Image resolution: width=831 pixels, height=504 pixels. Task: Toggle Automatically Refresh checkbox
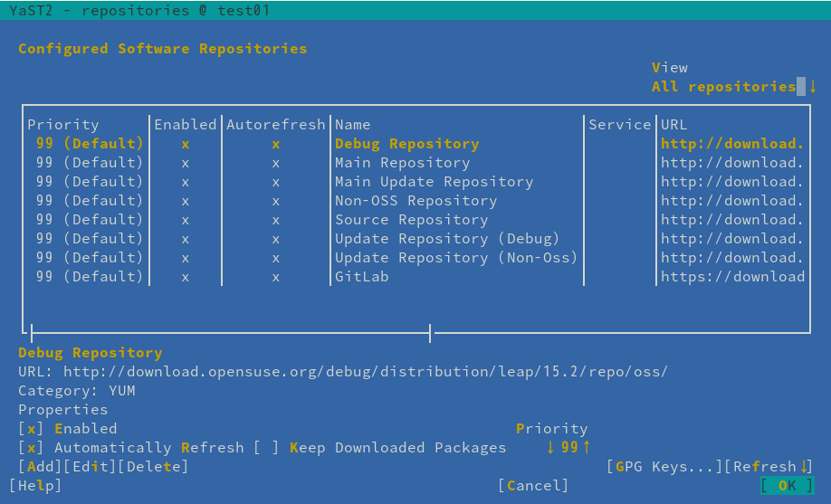tap(31, 447)
